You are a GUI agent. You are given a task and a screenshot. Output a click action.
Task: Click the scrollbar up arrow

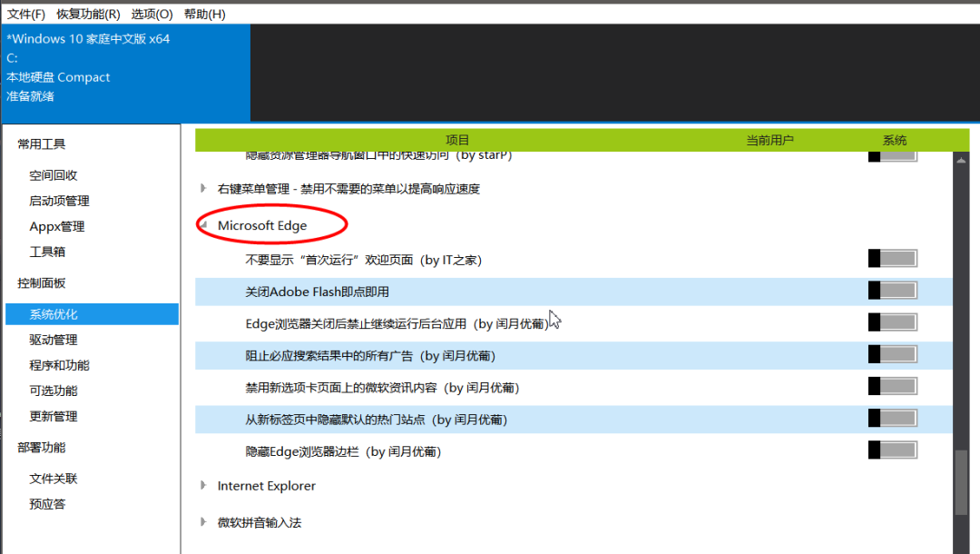tap(961, 161)
